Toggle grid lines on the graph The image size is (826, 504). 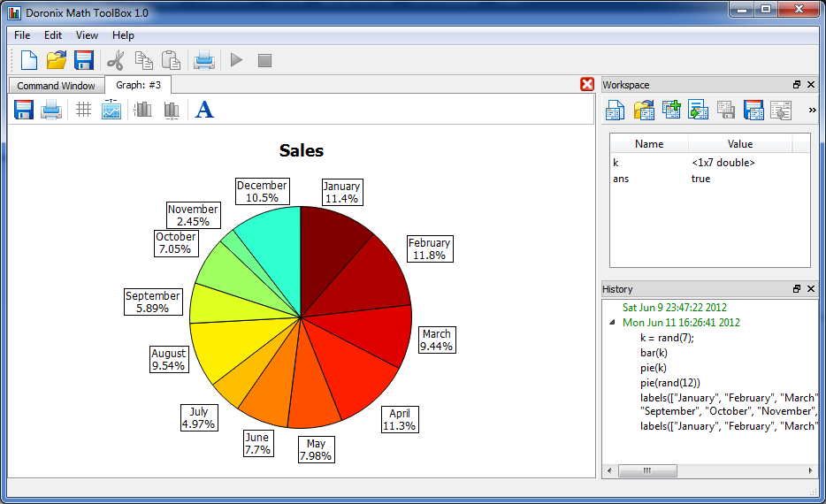[x=83, y=110]
